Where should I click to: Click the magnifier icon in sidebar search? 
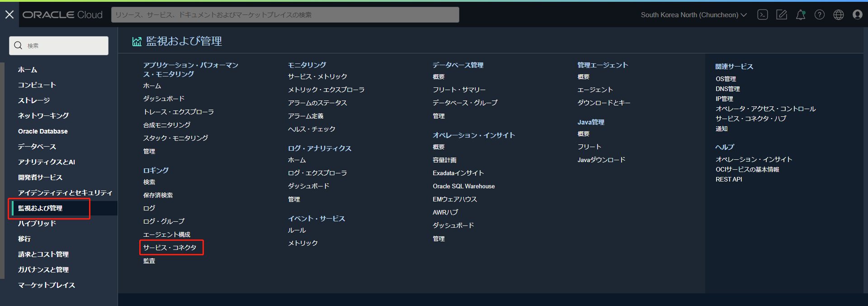[18, 46]
